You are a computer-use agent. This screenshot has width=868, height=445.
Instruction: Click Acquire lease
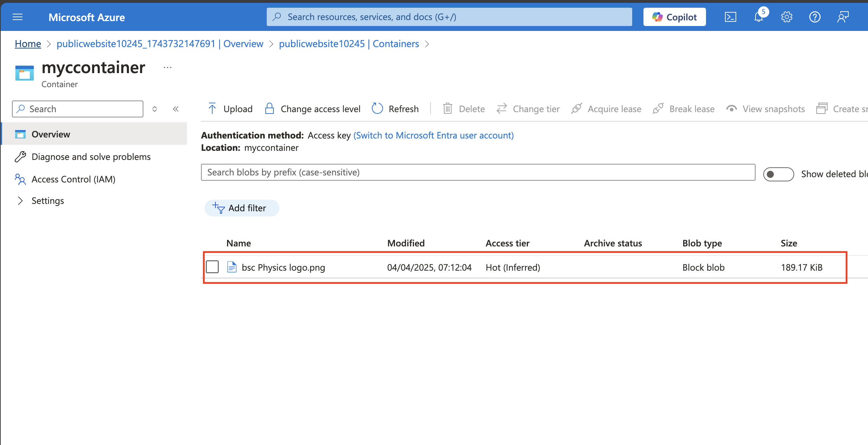tap(606, 109)
